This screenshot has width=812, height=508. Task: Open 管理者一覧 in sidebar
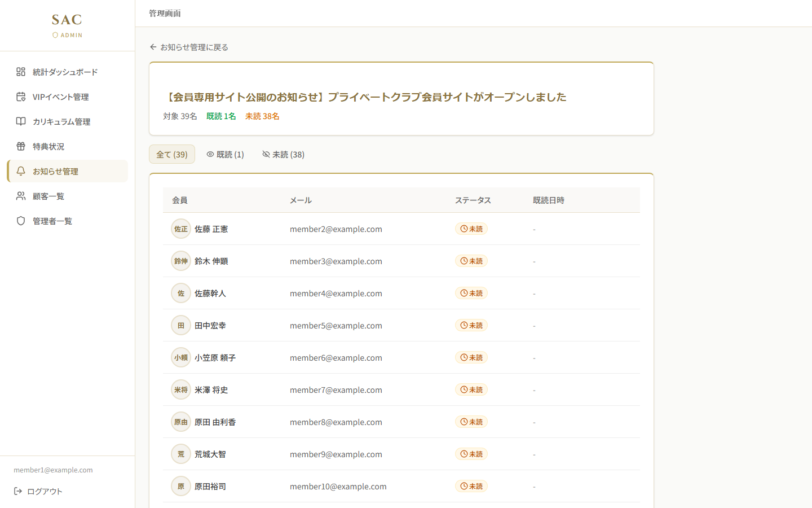click(x=68, y=221)
